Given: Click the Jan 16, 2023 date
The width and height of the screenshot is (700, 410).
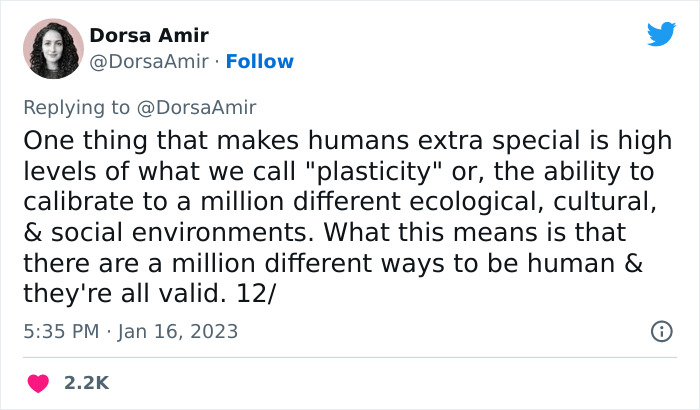Looking at the screenshot, I should (176, 331).
